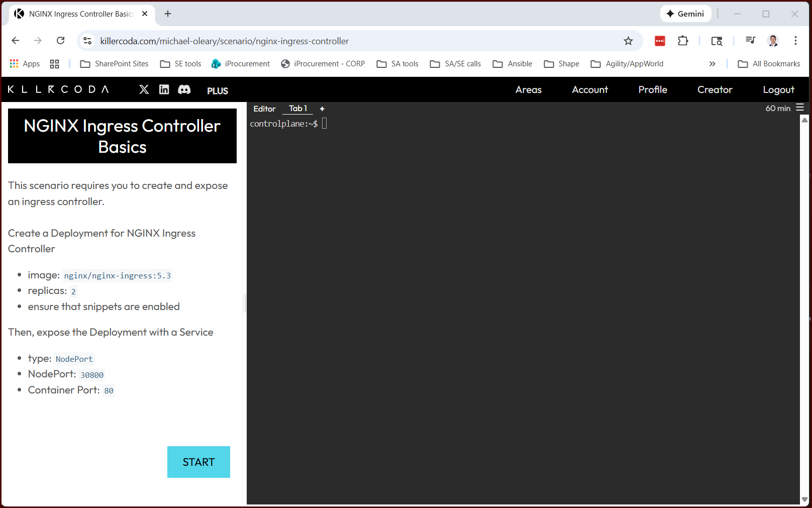This screenshot has width=812, height=508.
Task: Open the hamburger menu beside 60 min
Action: [800, 108]
